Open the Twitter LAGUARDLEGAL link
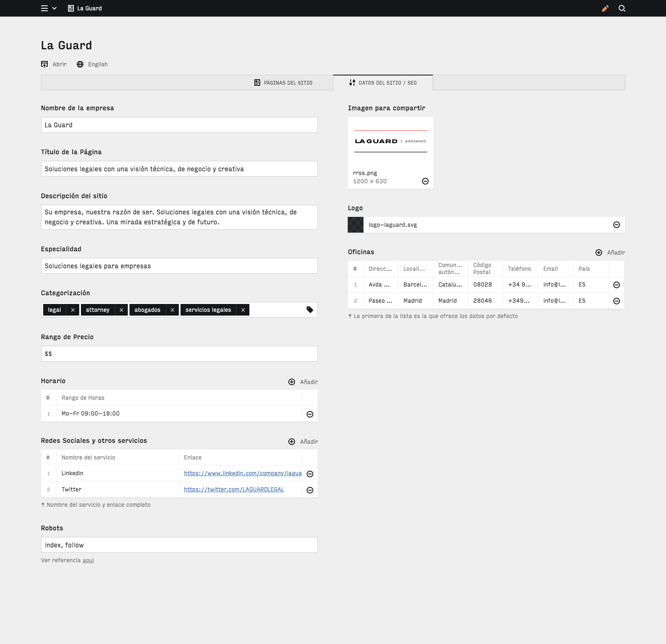Image resolution: width=666 pixels, height=644 pixels. [x=234, y=489]
